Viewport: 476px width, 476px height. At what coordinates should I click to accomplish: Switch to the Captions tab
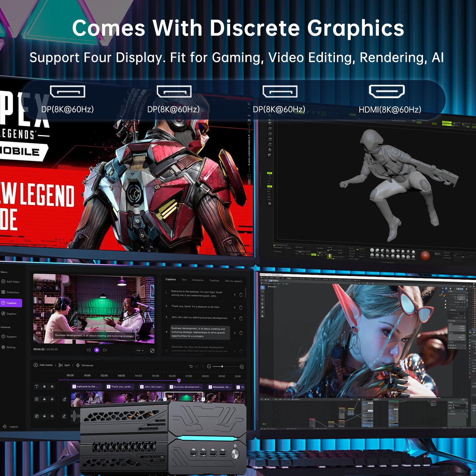pos(171,279)
